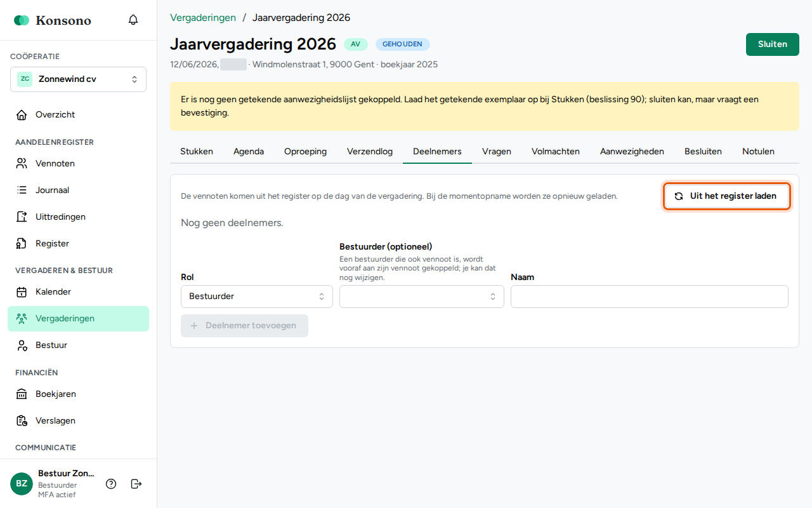Viewport: 812px width, 508px height.
Task: Click the yellow aanwezigheidslijst warning banner
Action: 485,107
